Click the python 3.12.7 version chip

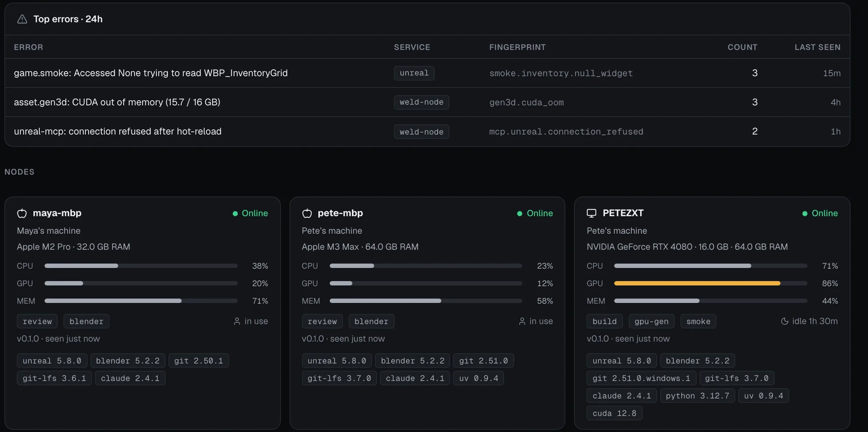click(697, 396)
